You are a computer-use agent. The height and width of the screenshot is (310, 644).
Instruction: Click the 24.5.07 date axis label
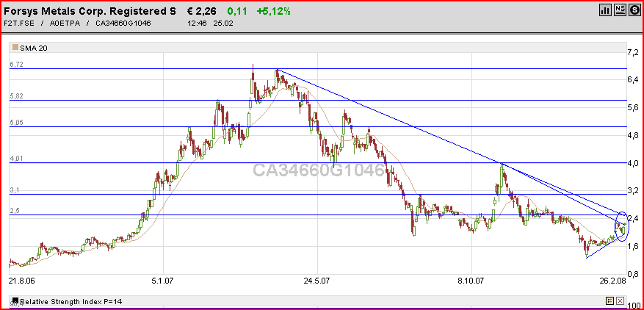(318, 281)
